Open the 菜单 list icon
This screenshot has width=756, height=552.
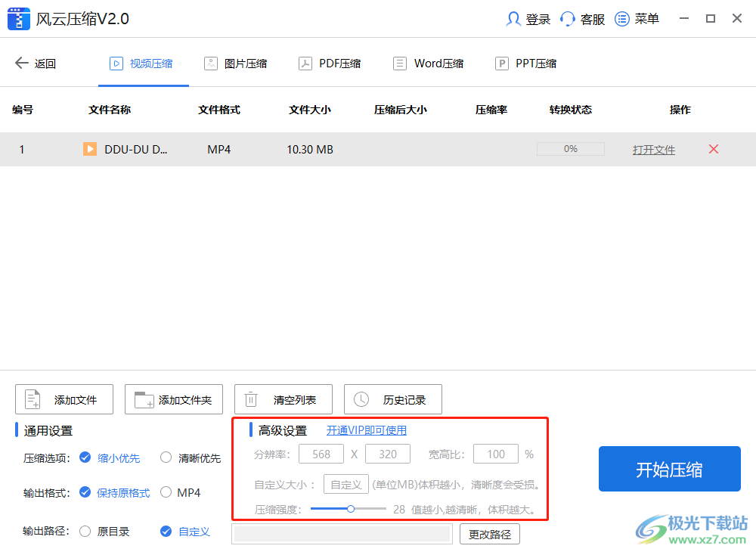[x=622, y=19]
